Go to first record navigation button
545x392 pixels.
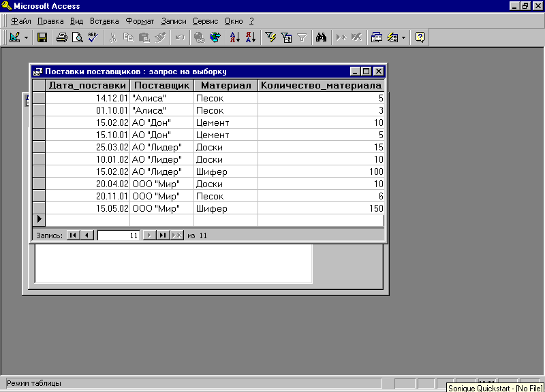(73, 235)
